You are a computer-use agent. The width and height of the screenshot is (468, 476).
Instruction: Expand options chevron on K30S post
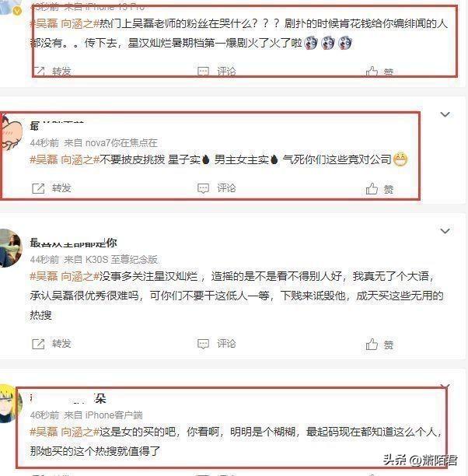point(445,231)
